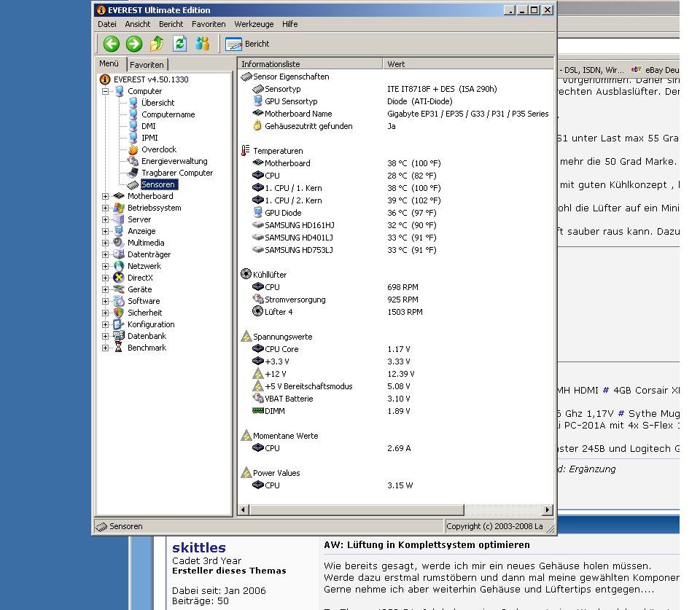Select the EVEREST v4.50.1330 root item
The image size is (700, 610).
[151, 79]
